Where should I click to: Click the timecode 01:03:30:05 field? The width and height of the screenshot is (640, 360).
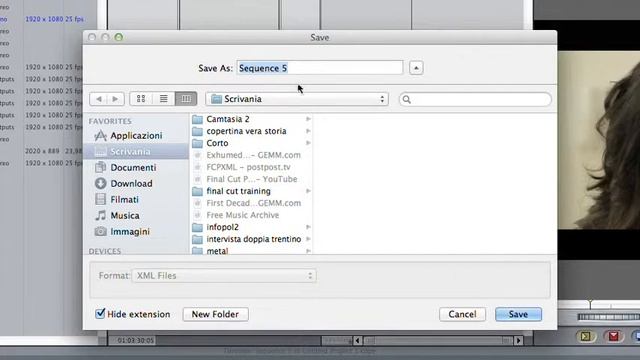135,340
